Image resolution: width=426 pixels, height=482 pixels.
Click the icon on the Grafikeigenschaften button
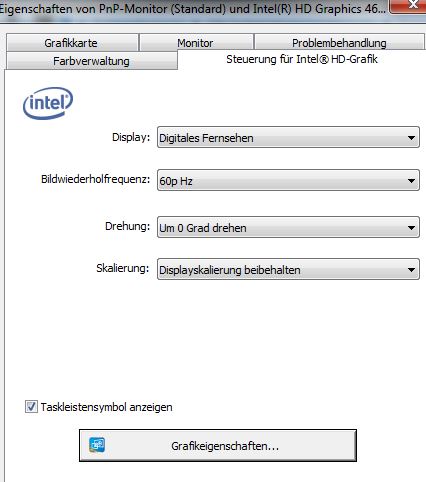coord(97,445)
